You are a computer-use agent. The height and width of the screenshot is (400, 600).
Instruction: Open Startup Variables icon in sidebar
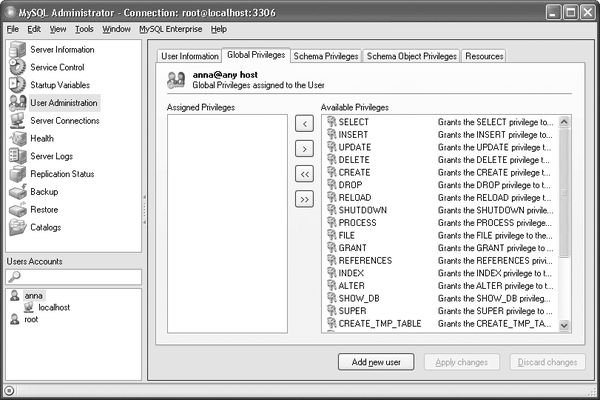click(17, 85)
